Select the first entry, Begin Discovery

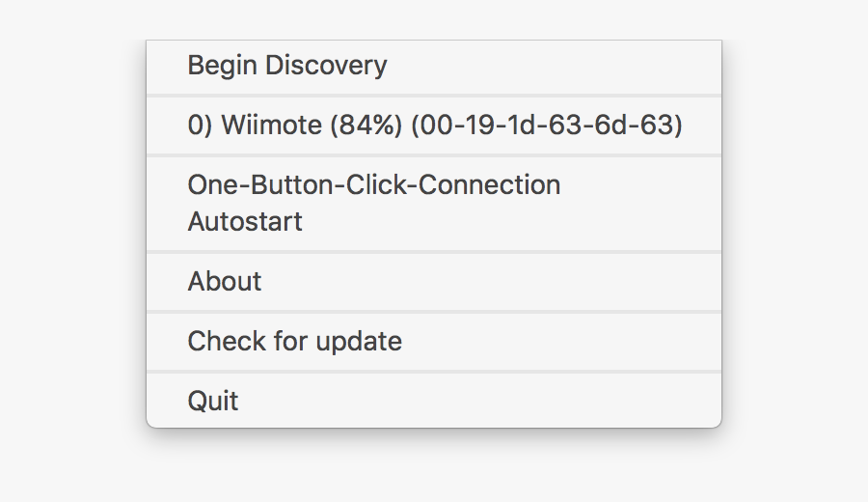coord(287,66)
